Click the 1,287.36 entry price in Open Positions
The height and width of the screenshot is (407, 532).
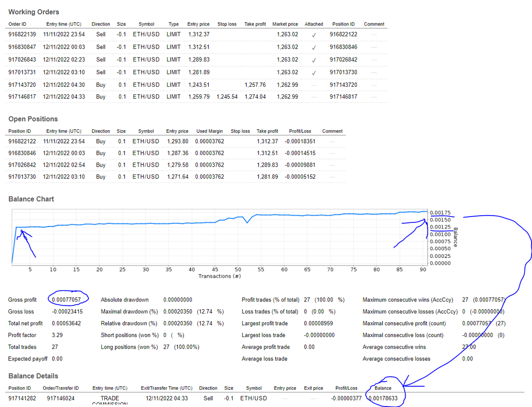[x=178, y=153]
